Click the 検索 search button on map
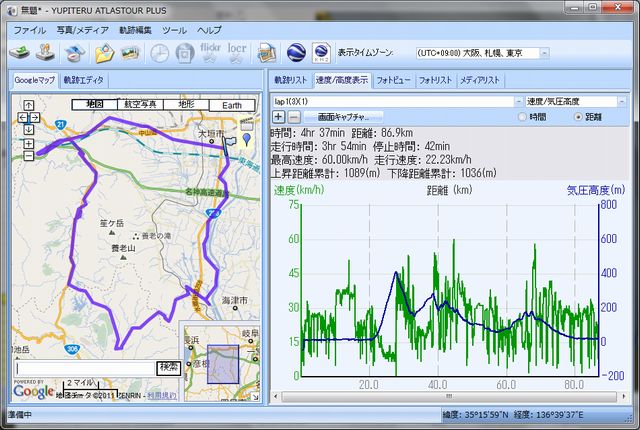This screenshot has height=430, width=640. 168,368
